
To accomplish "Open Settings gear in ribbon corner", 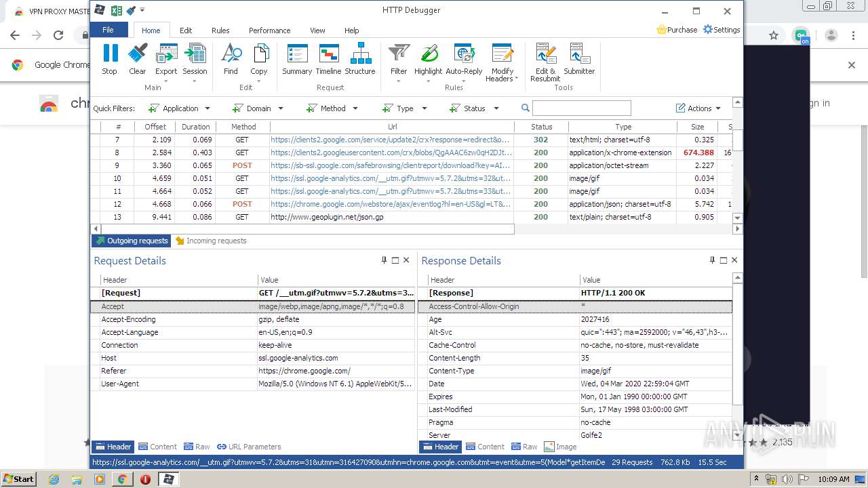I will tap(722, 30).
